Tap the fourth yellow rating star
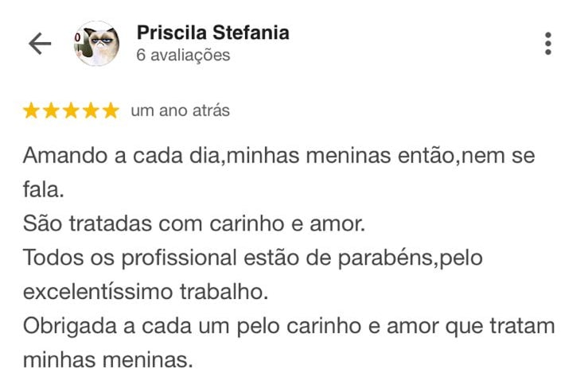The height and width of the screenshot is (392, 588). tap(92, 111)
